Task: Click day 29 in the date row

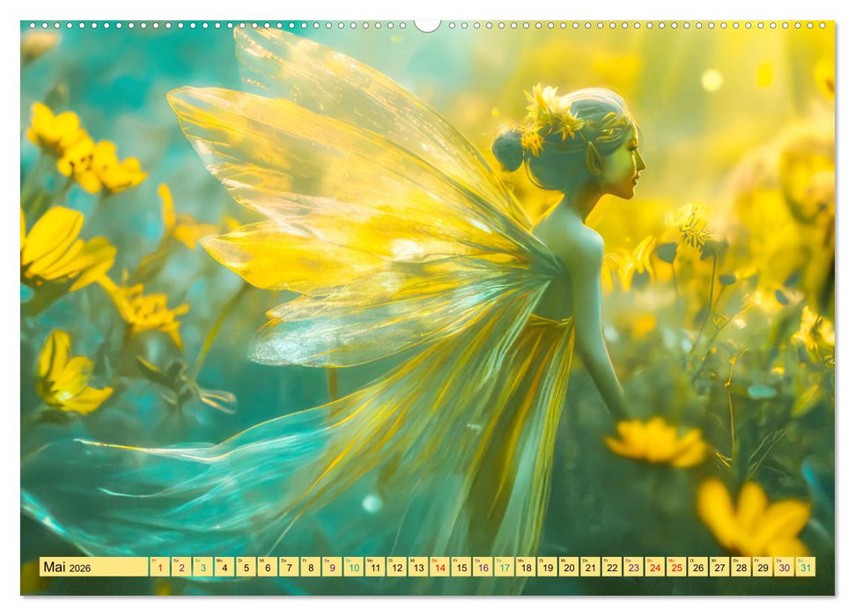Action: point(763,568)
